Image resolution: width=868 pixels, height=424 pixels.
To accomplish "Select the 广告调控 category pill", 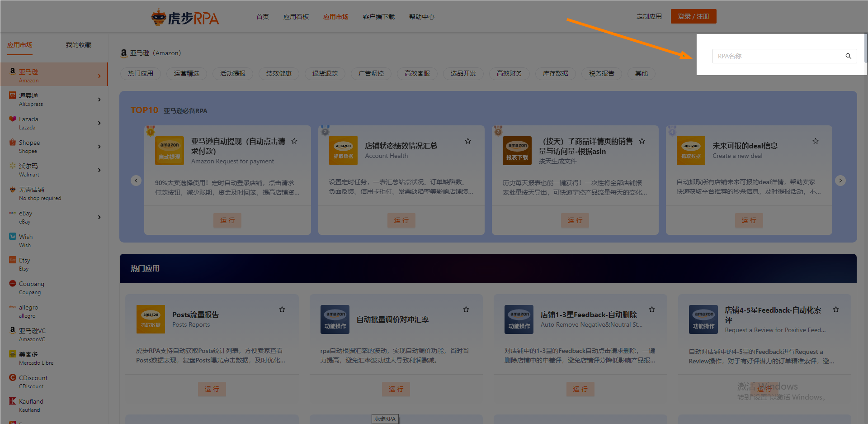I will coord(371,73).
